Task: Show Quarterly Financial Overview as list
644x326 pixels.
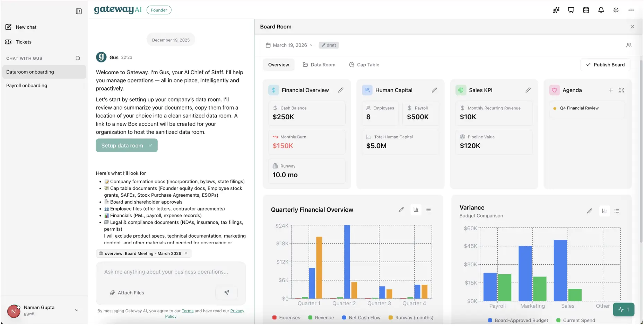Action: 428,210
